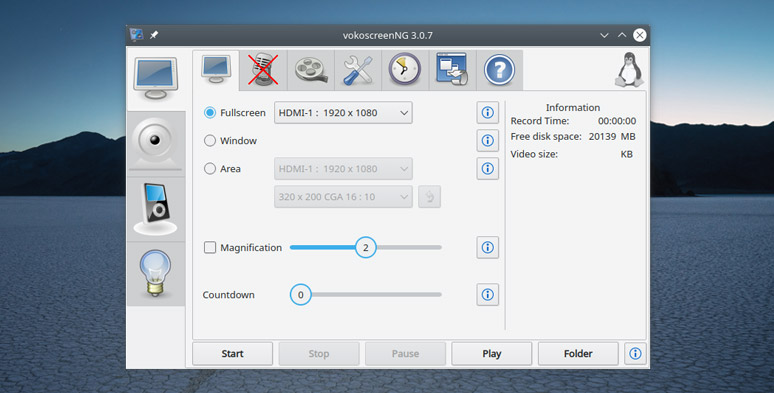This screenshot has width=774, height=393.
Task: Open the light bulb log section
Action: 155,274
